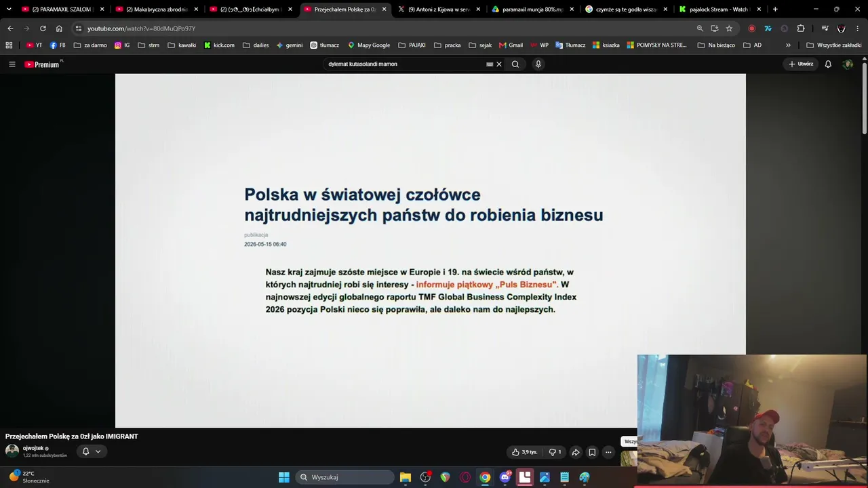View site information icon beside URL

(x=79, y=28)
